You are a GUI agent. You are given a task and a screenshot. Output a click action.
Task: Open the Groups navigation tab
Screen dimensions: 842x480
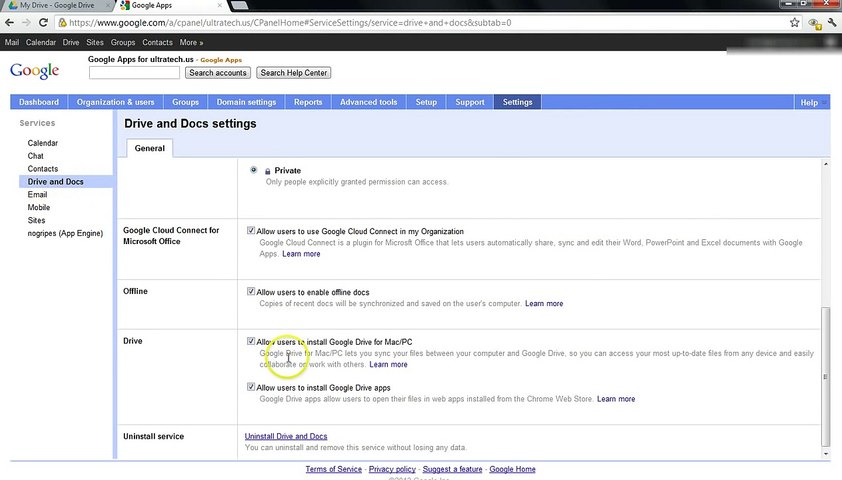(185, 102)
